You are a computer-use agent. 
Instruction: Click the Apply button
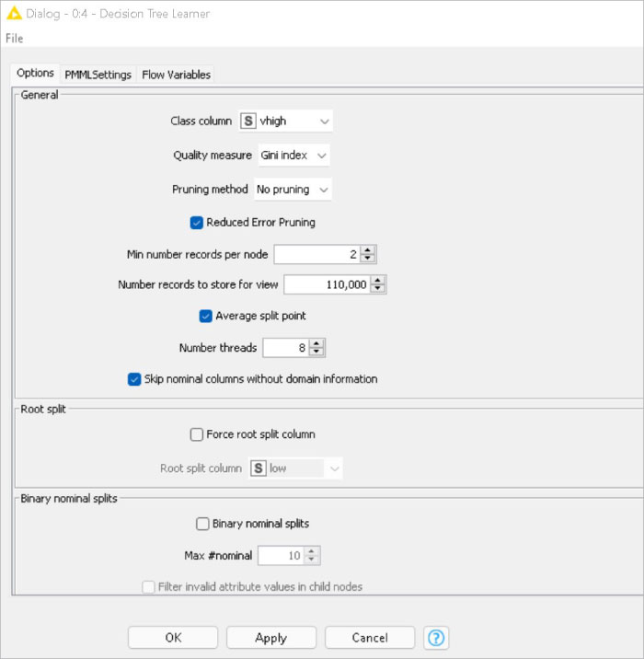(270, 638)
